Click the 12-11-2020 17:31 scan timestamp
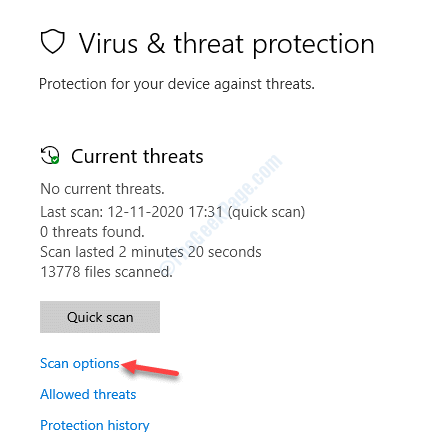The width and height of the screenshot is (440, 432). point(165,212)
